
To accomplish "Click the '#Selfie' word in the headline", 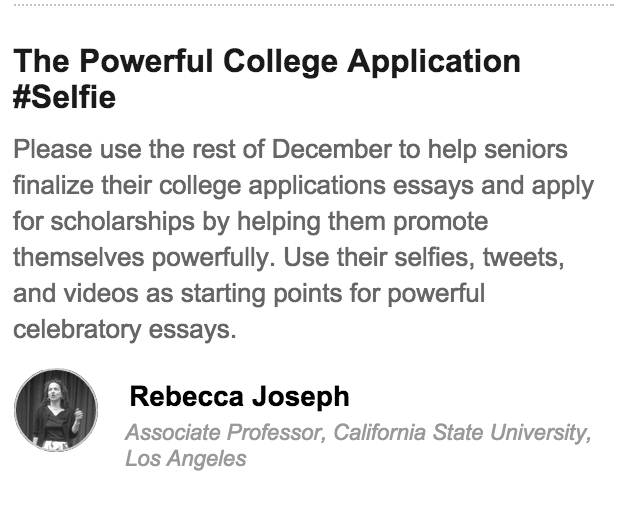I will coord(64,97).
